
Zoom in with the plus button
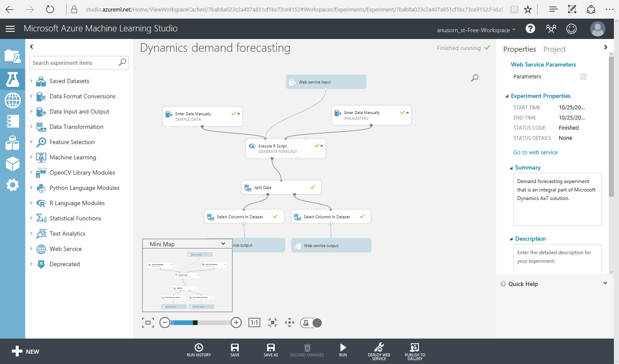click(236, 322)
